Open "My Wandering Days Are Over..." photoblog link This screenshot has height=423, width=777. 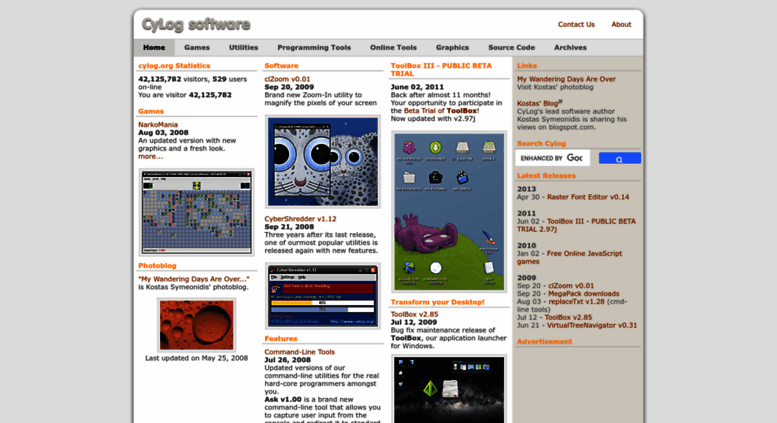coord(194,279)
